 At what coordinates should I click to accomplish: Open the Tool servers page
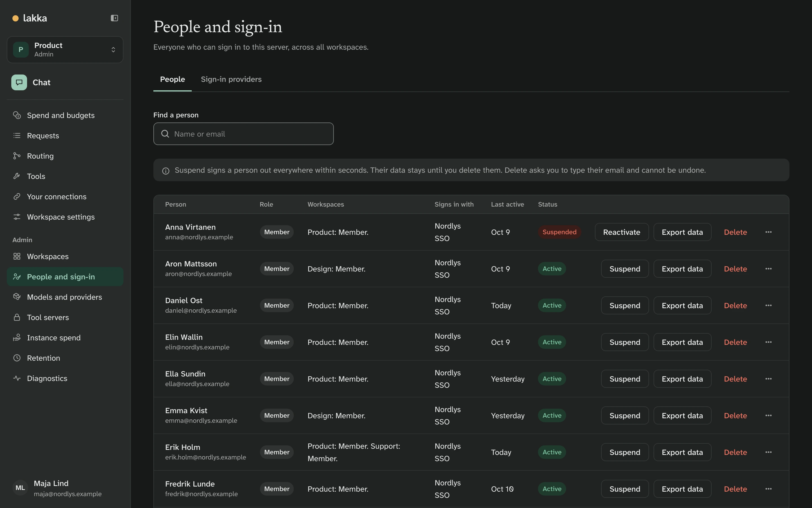[x=65, y=317]
